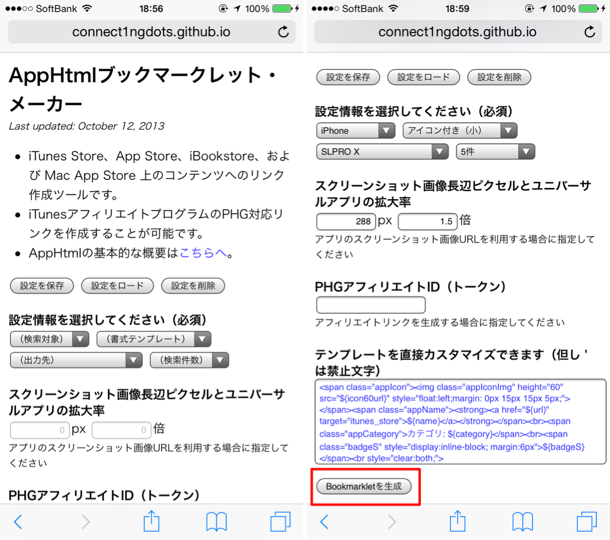Open bookmarks in left Safari toolbar
The width and height of the screenshot is (610, 540).
coord(216,522)
